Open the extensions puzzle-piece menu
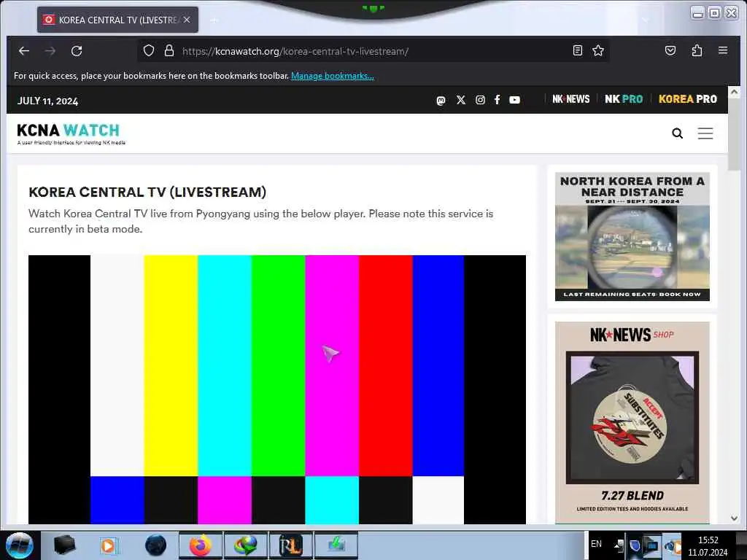 pyautogui.click(x=697, y=50)
